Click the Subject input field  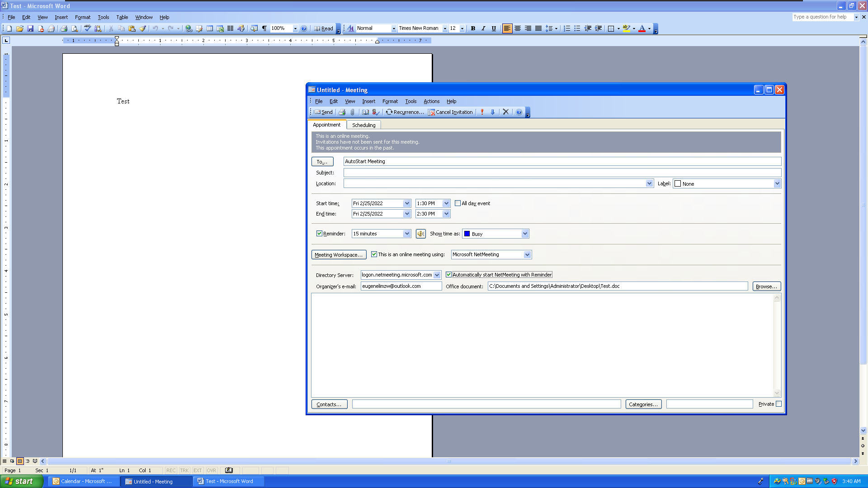click(x=562, y=172)
